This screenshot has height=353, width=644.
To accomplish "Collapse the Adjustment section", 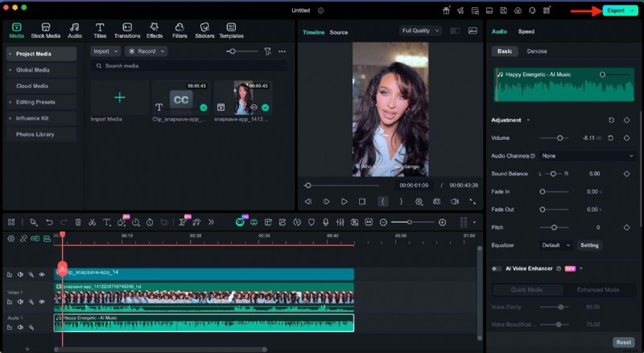I will pos(528,121).
